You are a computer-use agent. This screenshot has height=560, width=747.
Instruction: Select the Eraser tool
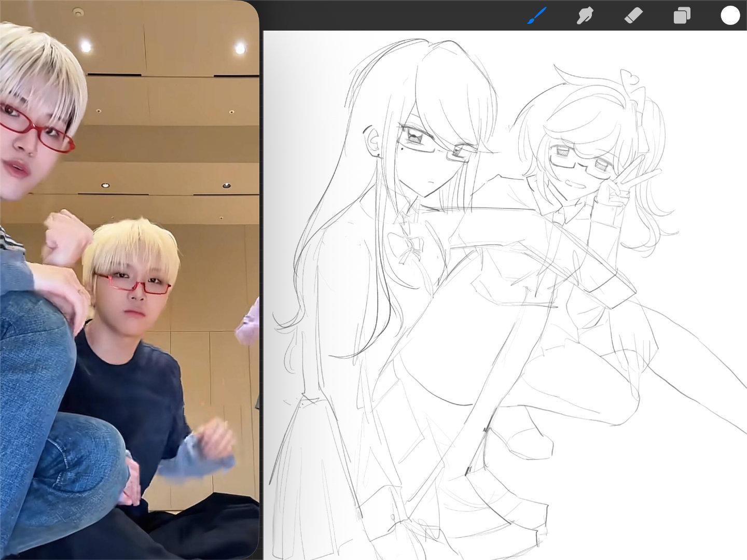(633, 16)
